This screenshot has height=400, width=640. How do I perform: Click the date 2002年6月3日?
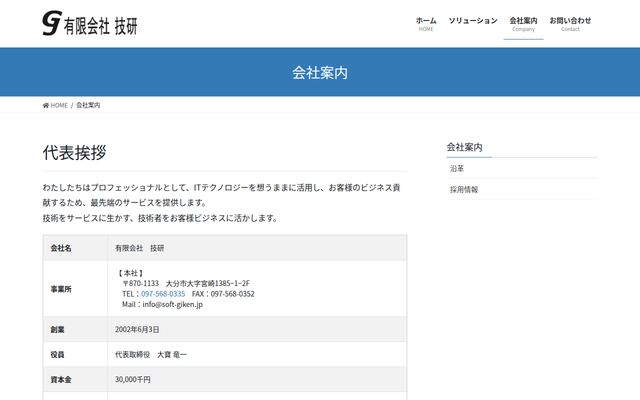137,329
